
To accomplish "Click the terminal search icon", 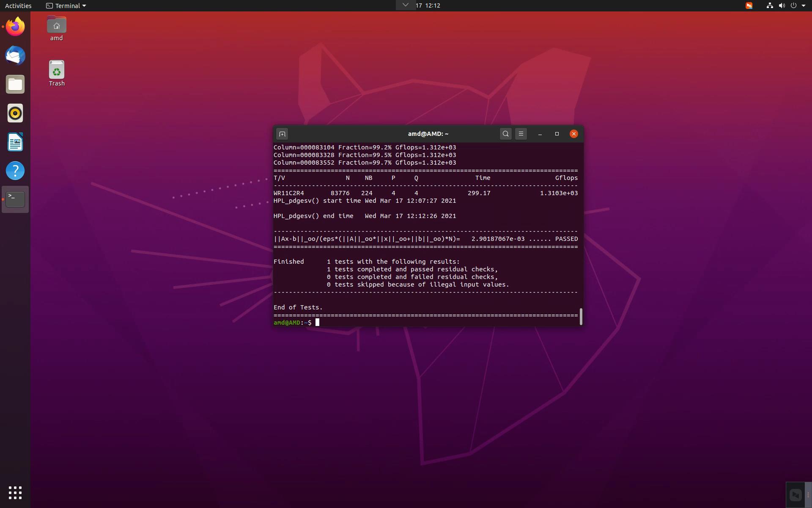I will point(505,134).
